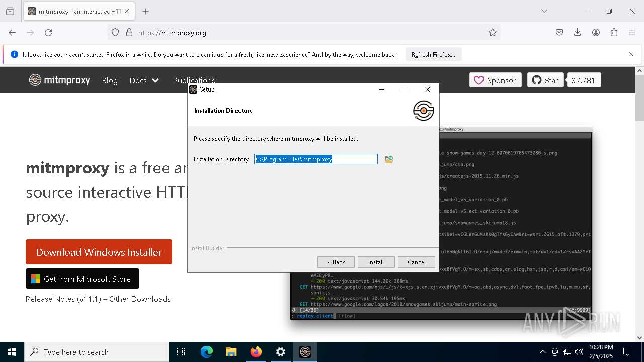Expand the list all tabs arrow

pos(544,11)
